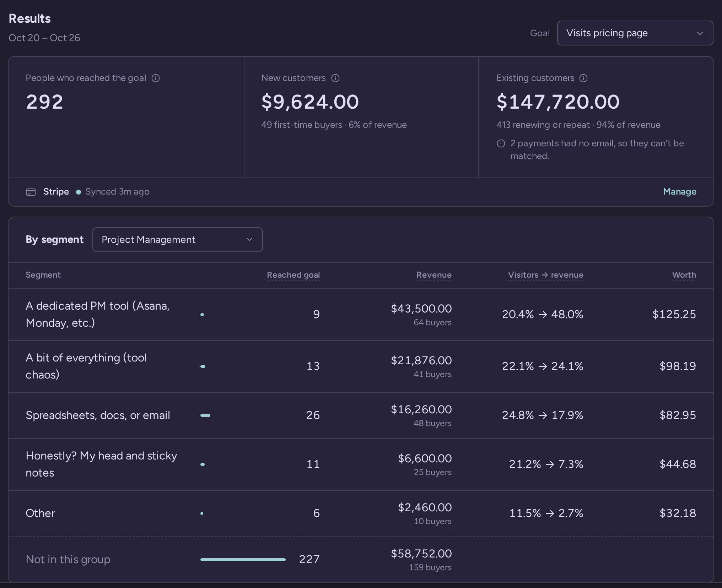This screenshot has height=588, width=722.
Task: Click info icon beside 'Existing customers'
Action: [x=583, y=78]
